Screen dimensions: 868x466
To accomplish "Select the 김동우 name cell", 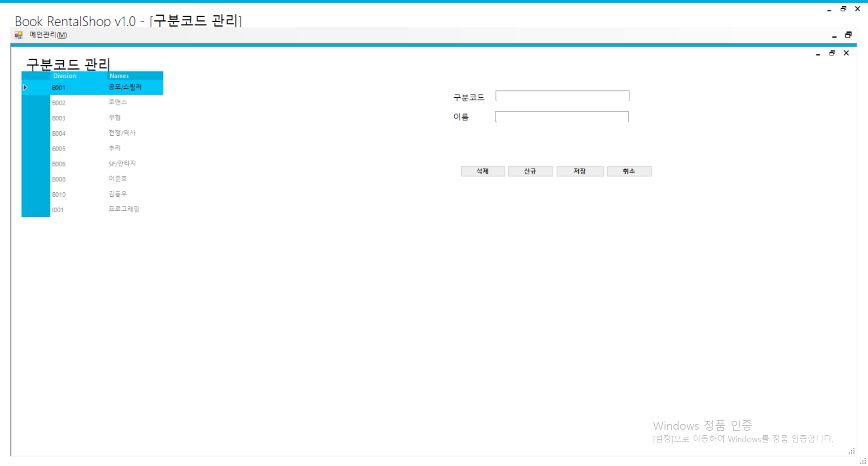I will point(135,195).
